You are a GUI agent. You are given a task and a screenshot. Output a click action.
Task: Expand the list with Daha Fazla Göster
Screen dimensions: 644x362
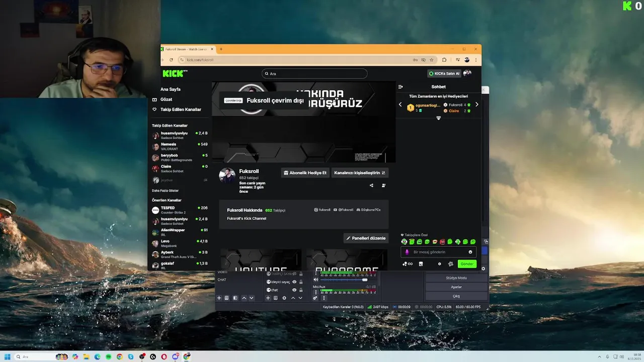click(166, 191)
